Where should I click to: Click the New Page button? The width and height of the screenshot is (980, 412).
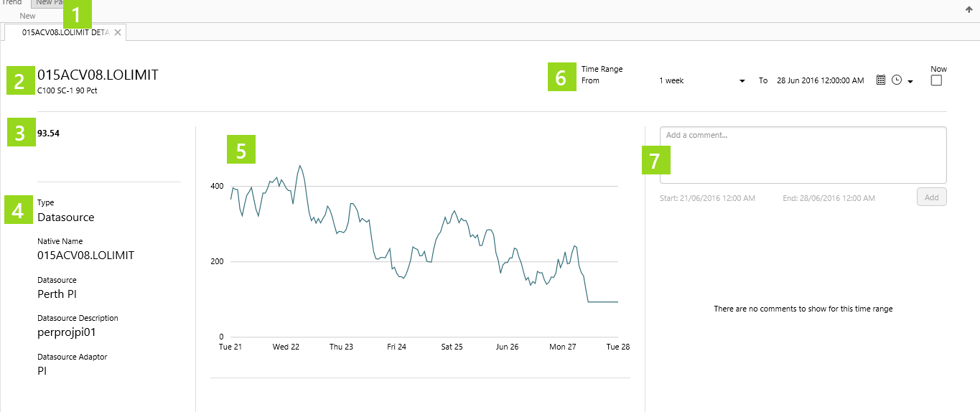click(49, 4)
